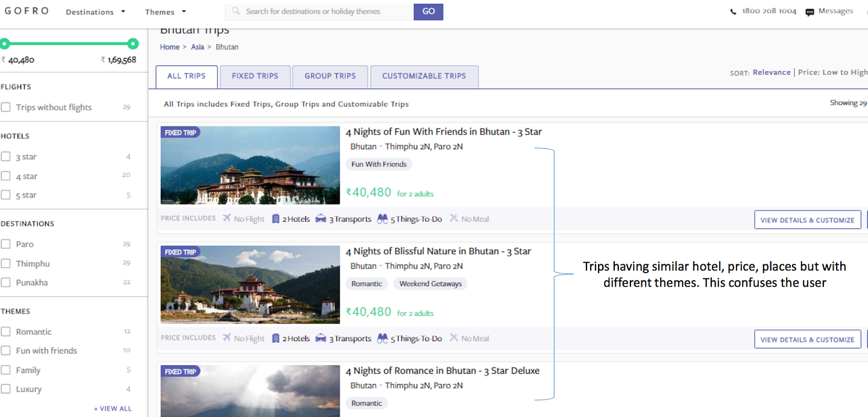Click the 1800 208 1004 phone number

(769, 11)
